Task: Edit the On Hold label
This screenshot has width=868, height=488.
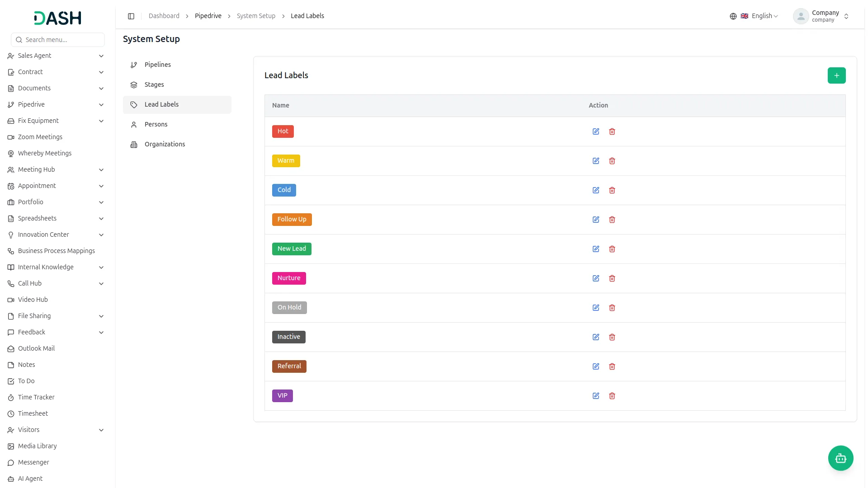Action: click(x=596, y=308)
